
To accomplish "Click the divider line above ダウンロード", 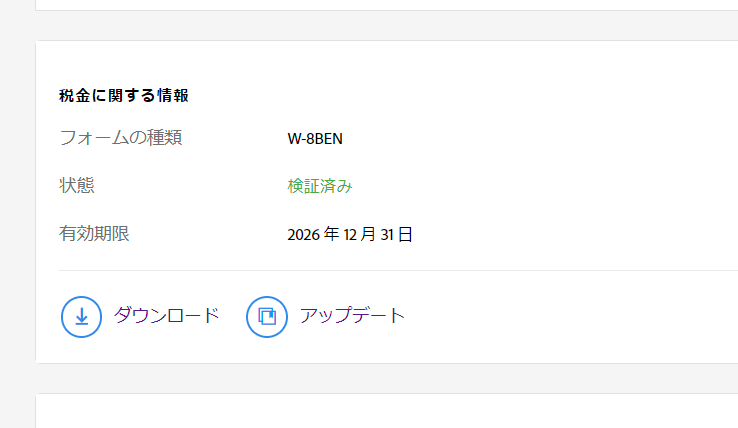I will coord(400,270).
